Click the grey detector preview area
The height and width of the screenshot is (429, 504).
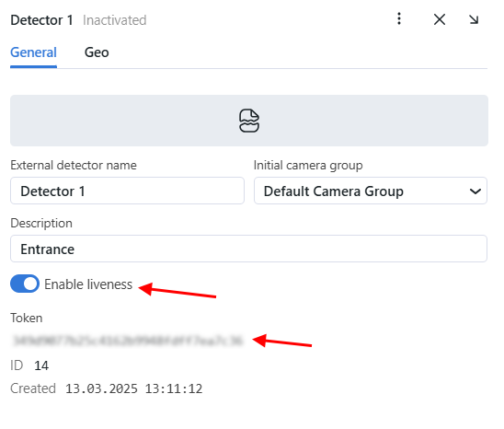(x=249, y=121)
